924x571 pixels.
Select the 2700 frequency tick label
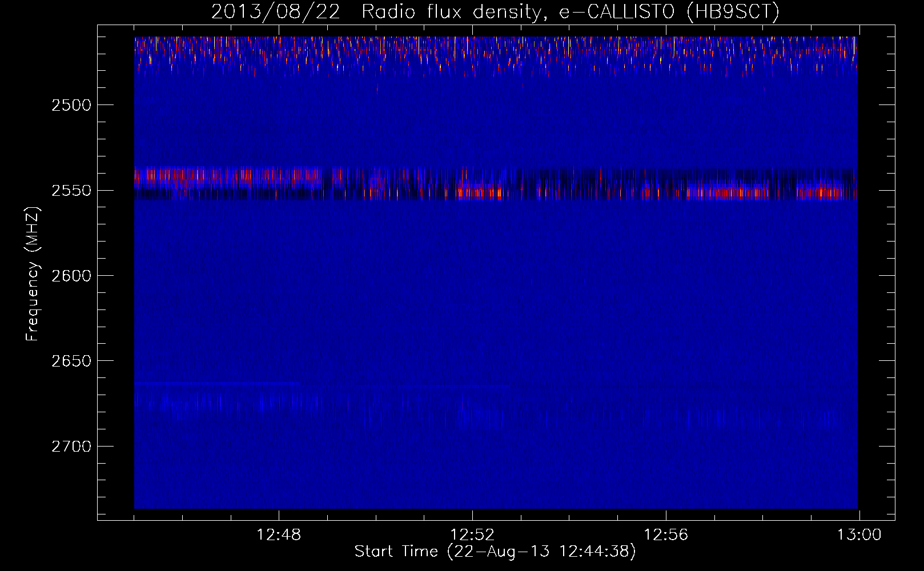click(x=71, y=446)
